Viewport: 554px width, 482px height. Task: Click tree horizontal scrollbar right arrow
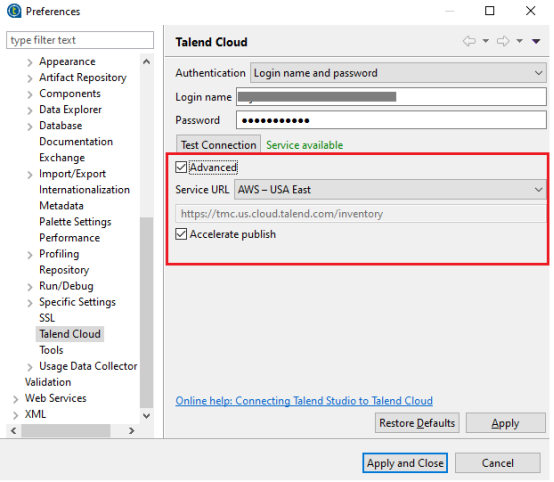(x=132, y=431)
